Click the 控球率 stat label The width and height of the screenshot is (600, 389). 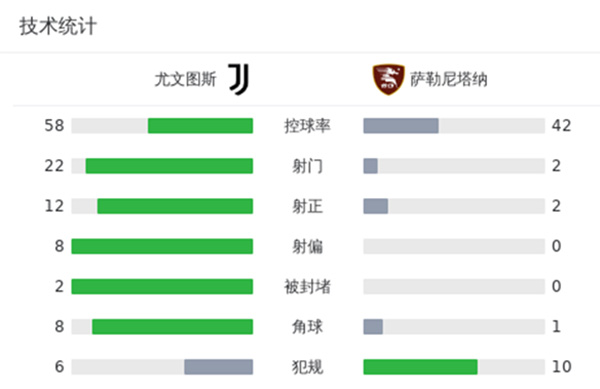click(307, 126)
